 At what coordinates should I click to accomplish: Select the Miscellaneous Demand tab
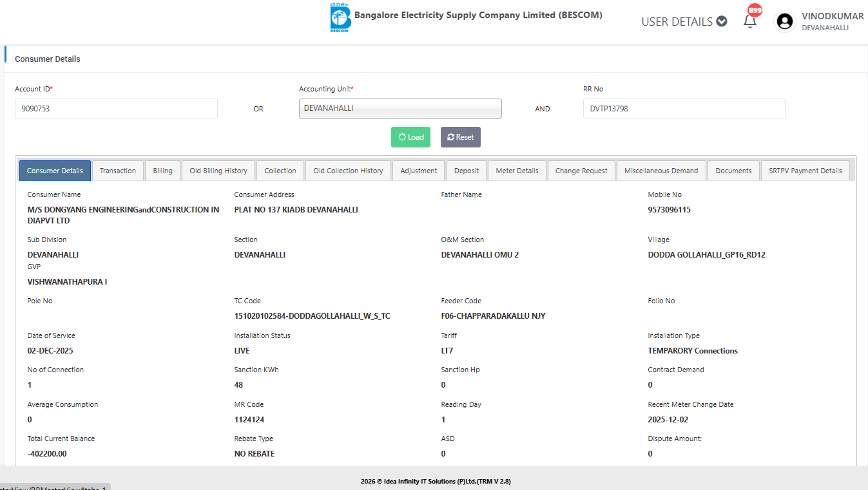click(661, 171)
